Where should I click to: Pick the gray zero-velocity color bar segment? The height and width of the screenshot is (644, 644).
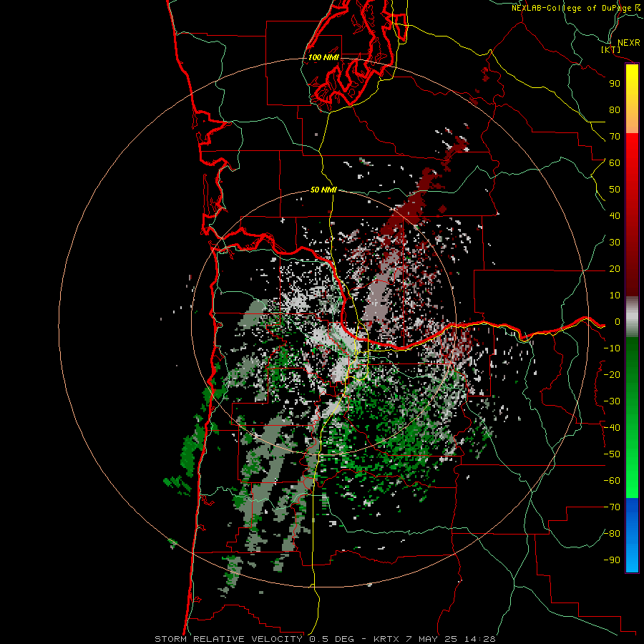(632, 316)
